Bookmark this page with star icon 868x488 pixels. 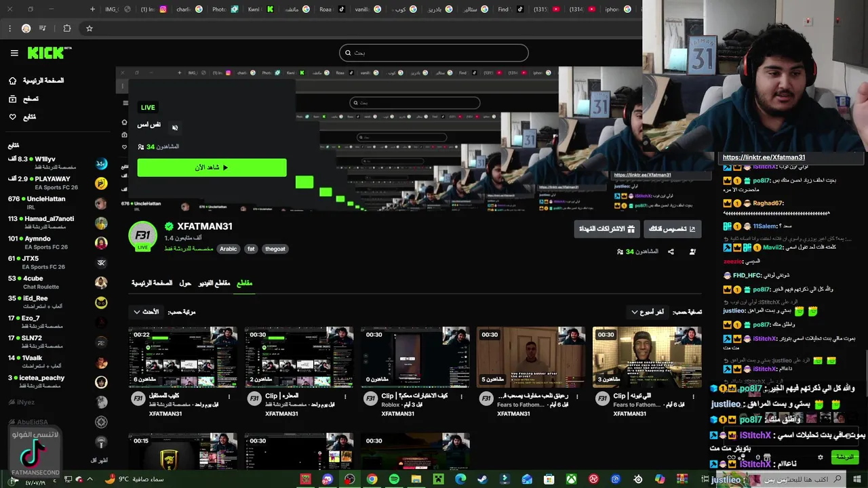[x=89, y=28]
